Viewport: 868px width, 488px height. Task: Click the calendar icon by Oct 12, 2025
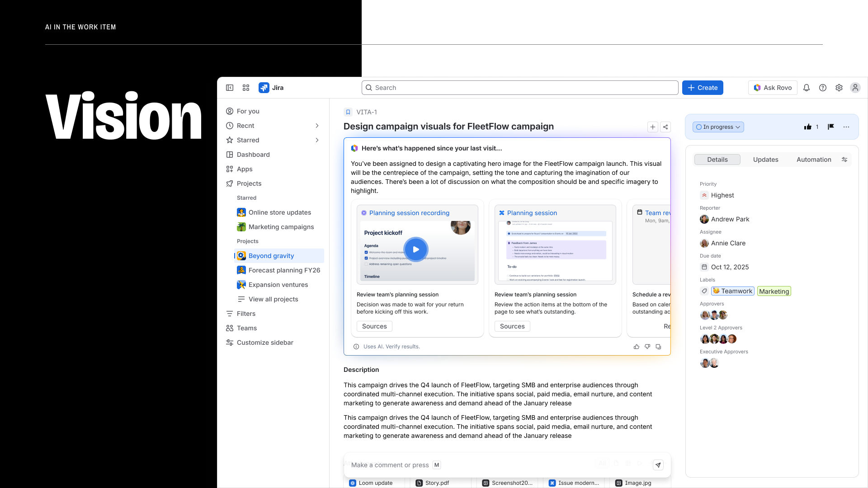click(704, 267)
